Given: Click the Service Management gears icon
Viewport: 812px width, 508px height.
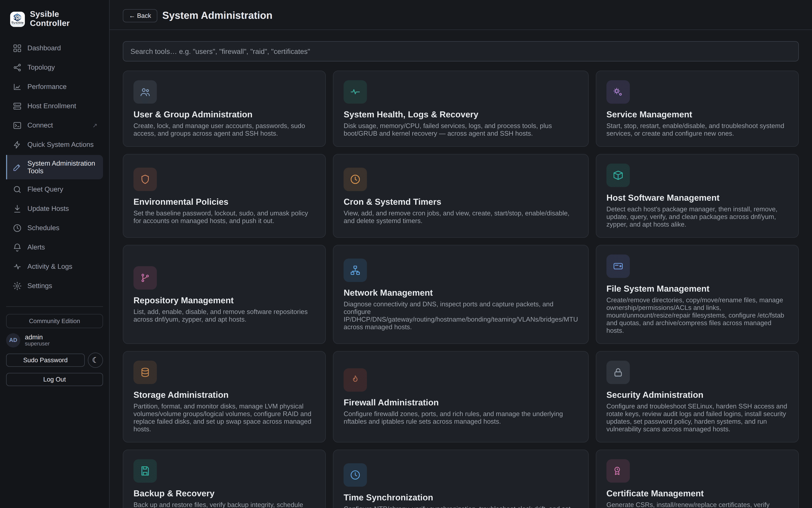Looking at the screenshot, I should 618,92.
